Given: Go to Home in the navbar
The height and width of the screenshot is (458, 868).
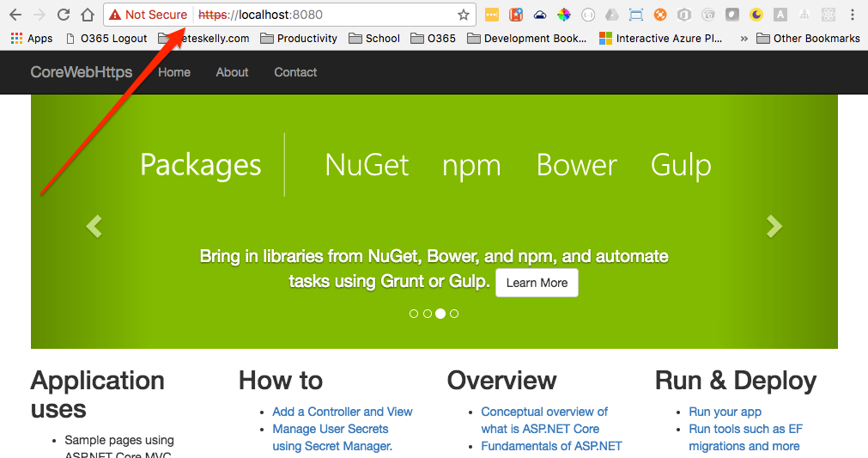Looking at the screenshot, I should (174, 72).
